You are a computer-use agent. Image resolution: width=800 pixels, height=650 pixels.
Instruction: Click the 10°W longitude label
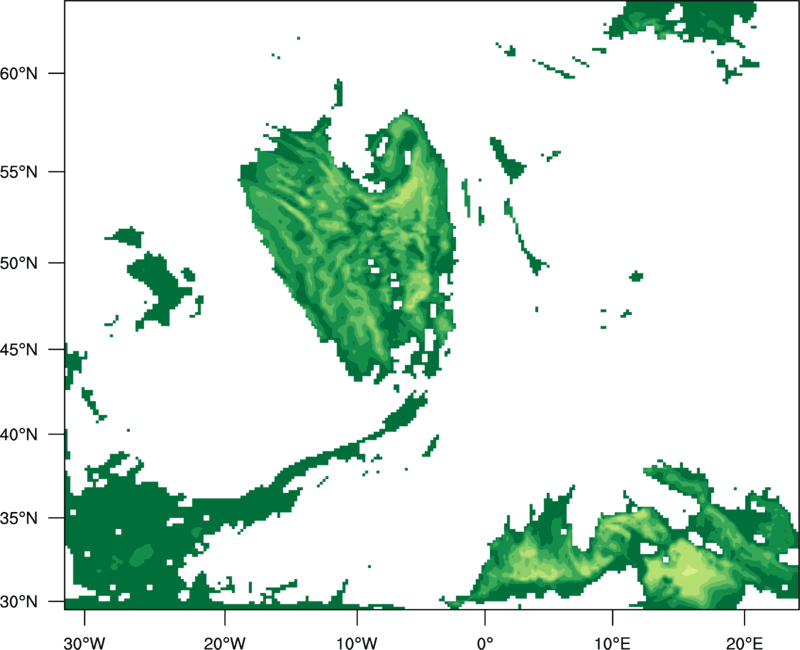(x=357, y=643)
